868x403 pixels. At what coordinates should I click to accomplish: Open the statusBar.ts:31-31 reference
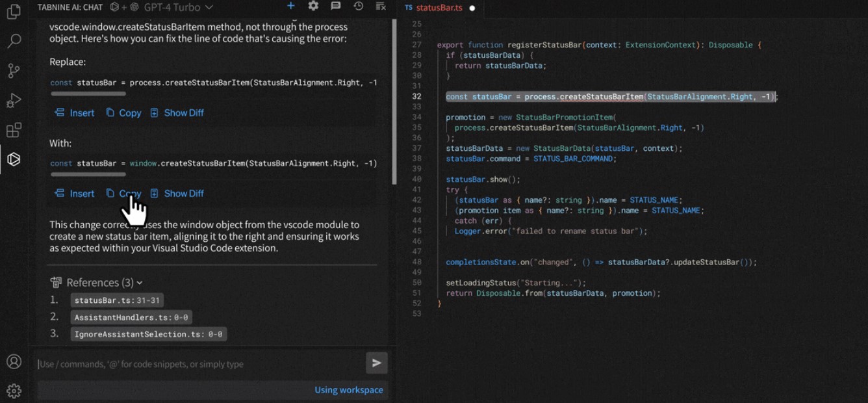[x=117, y=300]
